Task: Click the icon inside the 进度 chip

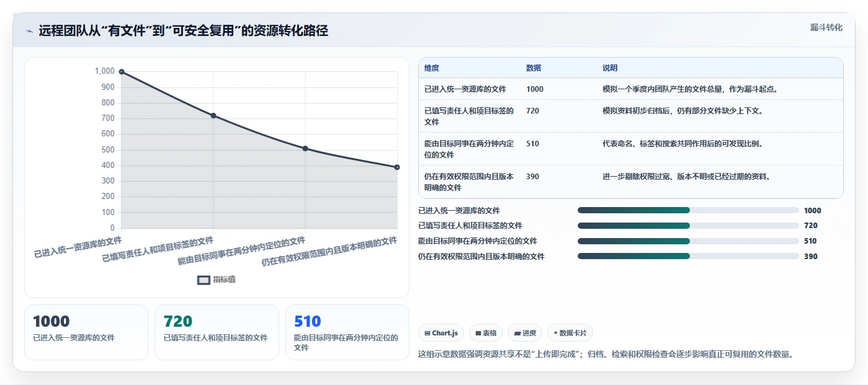Action: (517, 334)
